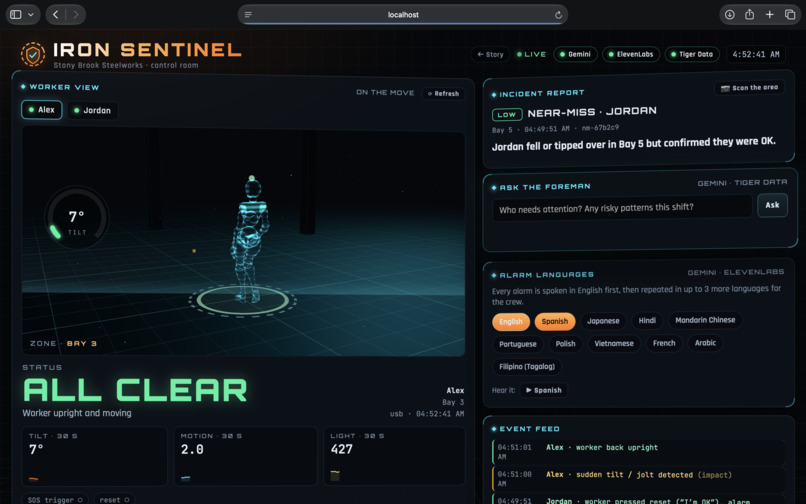Refresh the worker view

point(444,94)
